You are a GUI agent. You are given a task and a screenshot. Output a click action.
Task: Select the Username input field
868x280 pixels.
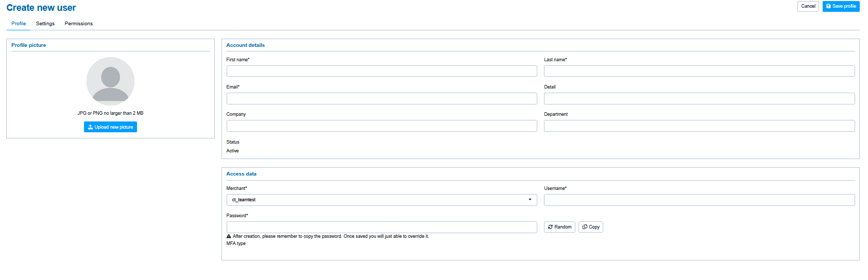[x=699, y=200]
